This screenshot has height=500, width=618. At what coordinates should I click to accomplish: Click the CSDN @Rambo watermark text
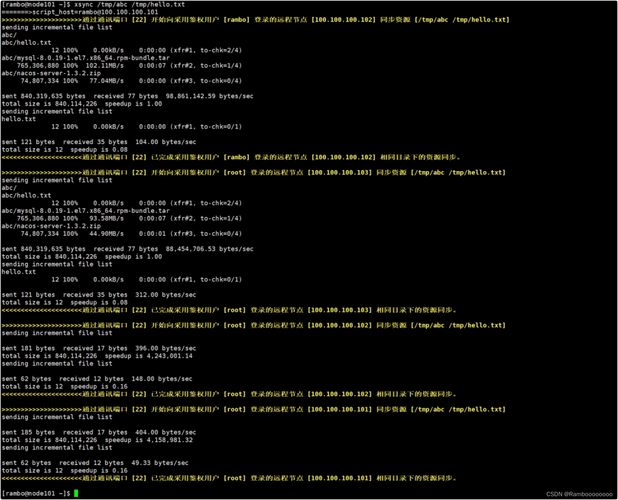[573, 493]
